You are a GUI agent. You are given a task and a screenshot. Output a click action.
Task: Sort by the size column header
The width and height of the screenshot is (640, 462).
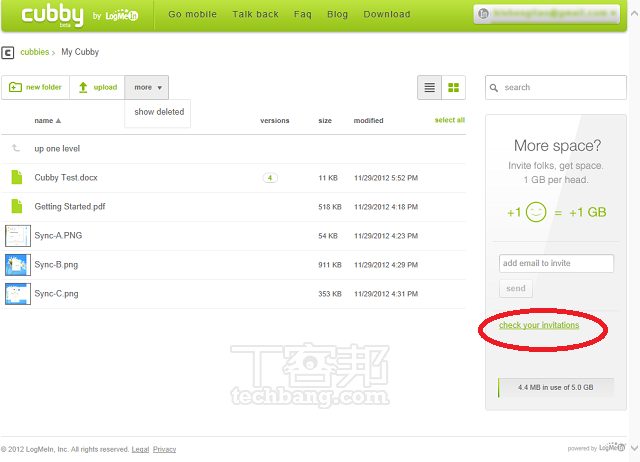(325, 120)
